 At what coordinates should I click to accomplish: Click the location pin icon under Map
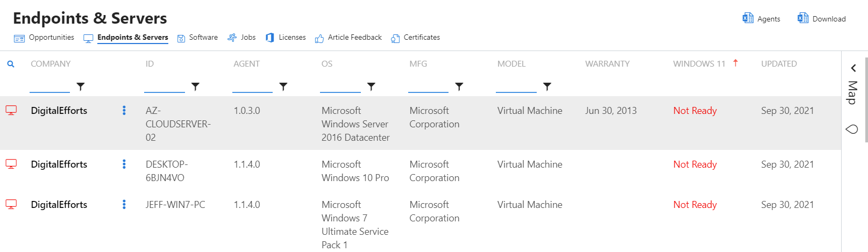click(852, 129)
